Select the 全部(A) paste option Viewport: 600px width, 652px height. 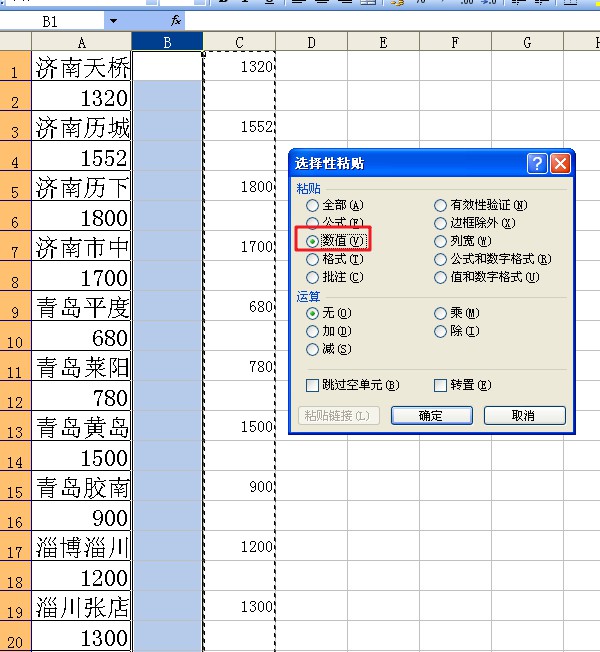click(335, 205)
